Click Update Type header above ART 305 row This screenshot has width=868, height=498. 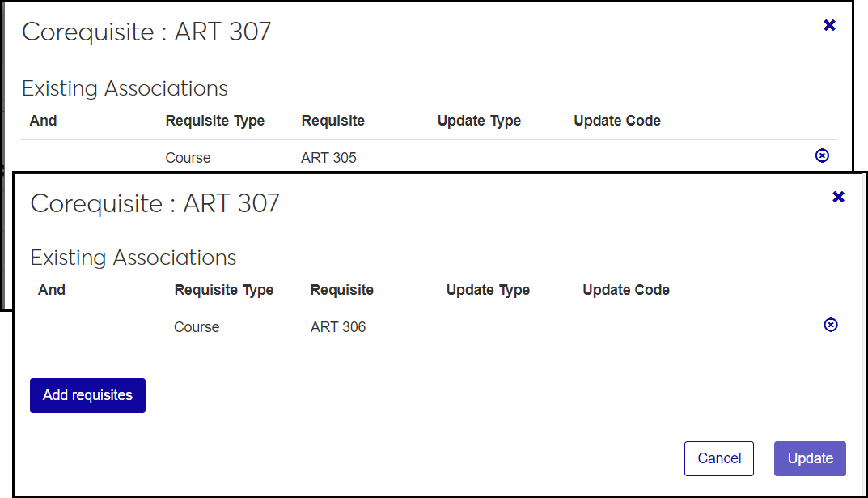pyautogui.click(x=479, y=121)
